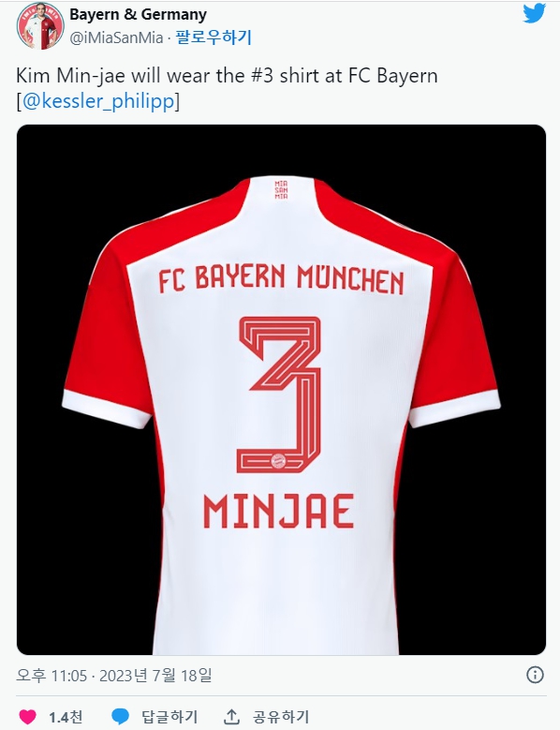
Task: Click the 답글하기 reply label
Action: click(169, 717)
